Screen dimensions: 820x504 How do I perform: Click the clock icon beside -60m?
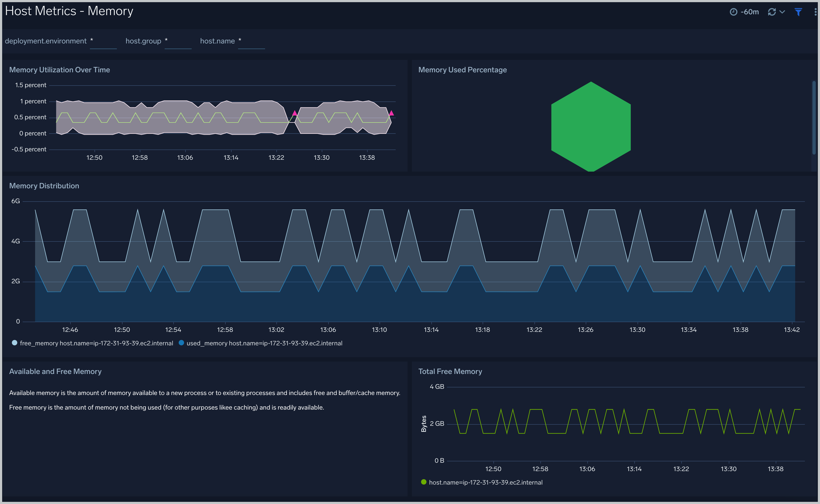(733, 12)
